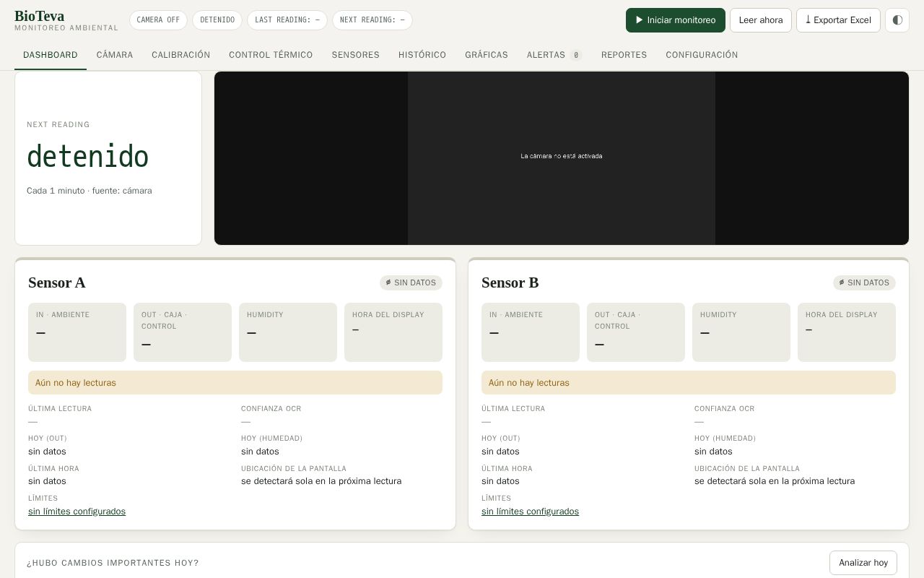The image size is (924, 578).
Task: Export data with Exportar Excel
Action: (x=838, y=20)
